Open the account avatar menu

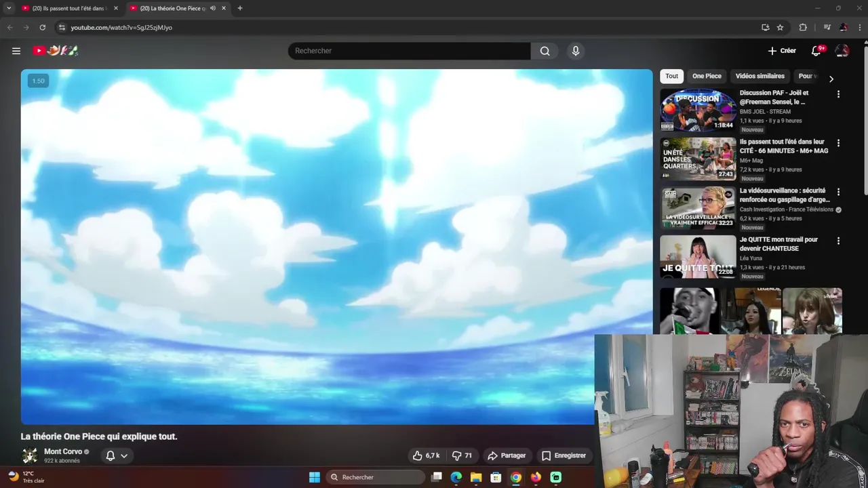[842, 51]
